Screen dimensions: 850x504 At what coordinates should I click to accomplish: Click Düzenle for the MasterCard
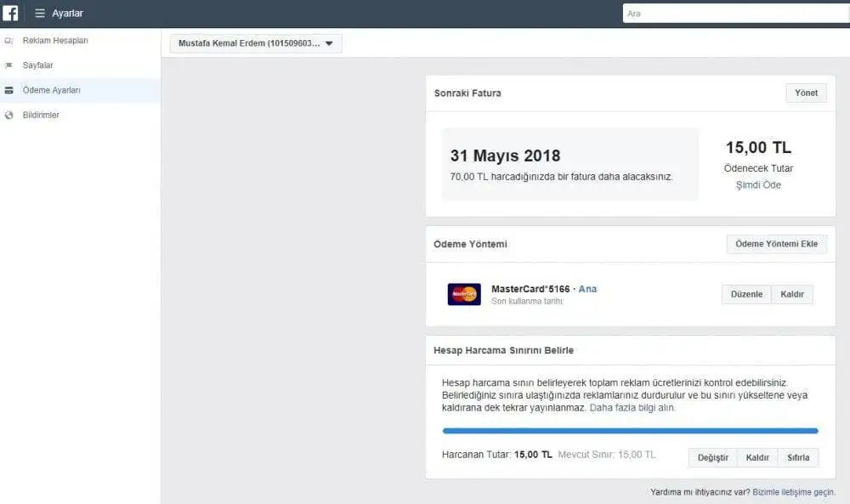746,294
